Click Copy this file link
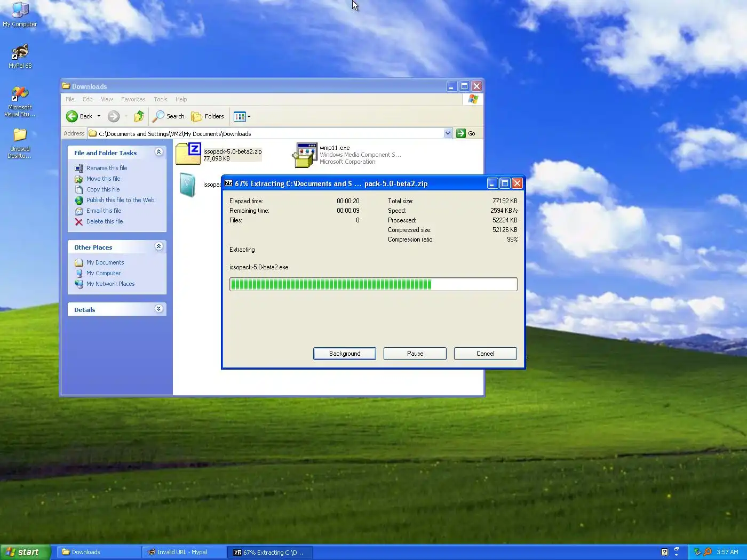 103,189
